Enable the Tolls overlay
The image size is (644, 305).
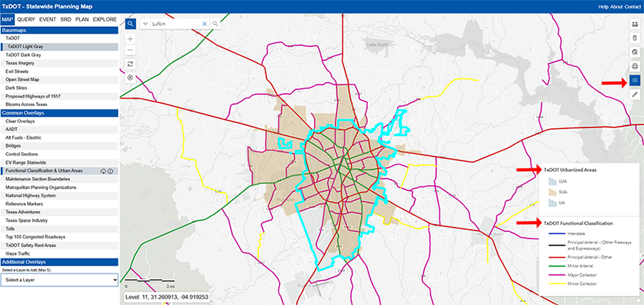coord(59,228)
